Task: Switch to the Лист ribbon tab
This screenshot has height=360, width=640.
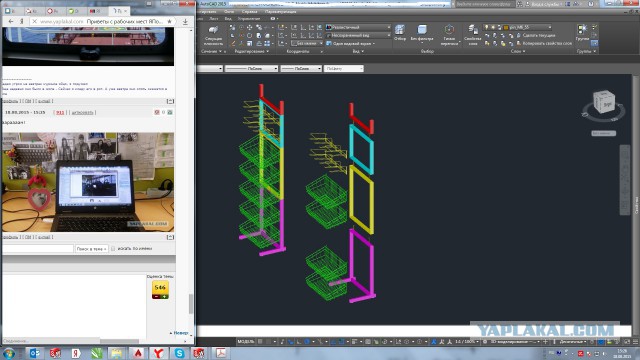Action: click(x=213, y=19)
